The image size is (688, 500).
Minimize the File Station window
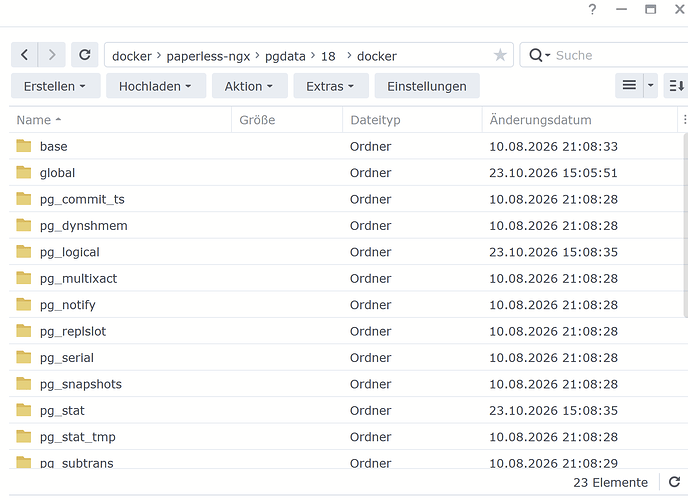[x=621, y=9]
